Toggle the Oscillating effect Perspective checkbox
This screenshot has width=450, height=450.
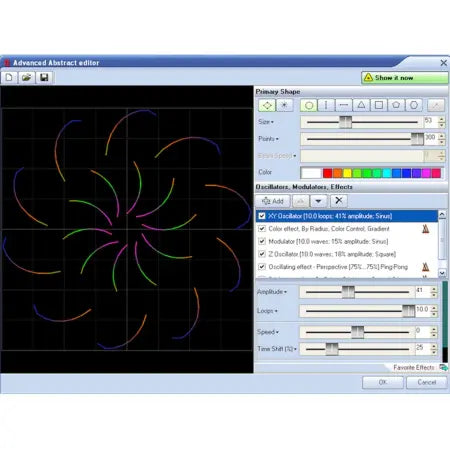click(x=262, y=267)
